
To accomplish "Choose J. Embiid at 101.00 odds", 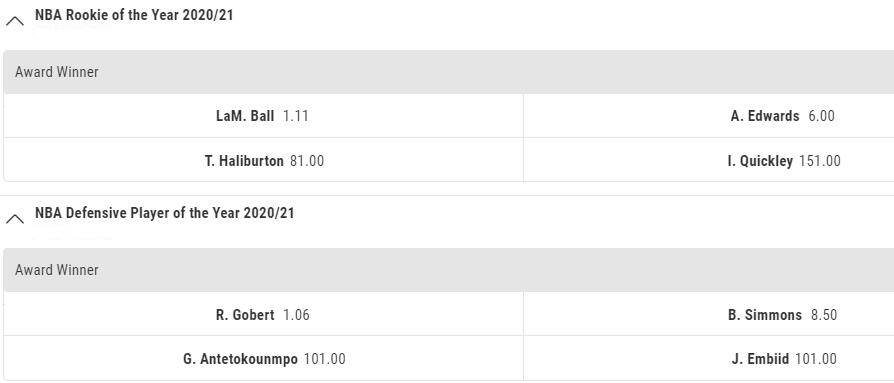I will pos(709,358).
